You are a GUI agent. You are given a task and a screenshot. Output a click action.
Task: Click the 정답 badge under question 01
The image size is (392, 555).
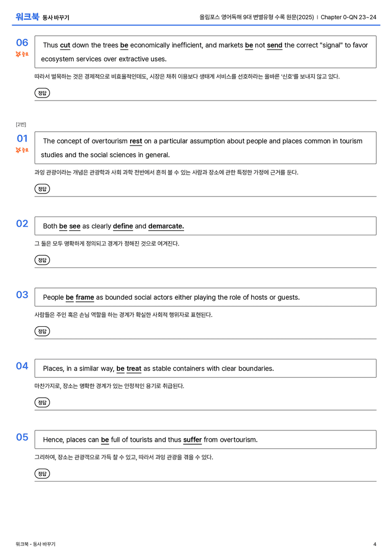[42, 189]
